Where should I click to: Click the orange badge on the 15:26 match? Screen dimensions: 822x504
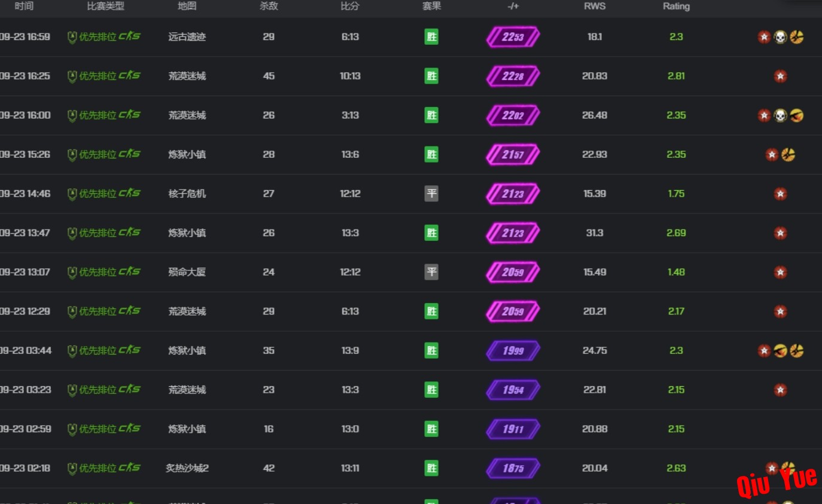(788, 155)
